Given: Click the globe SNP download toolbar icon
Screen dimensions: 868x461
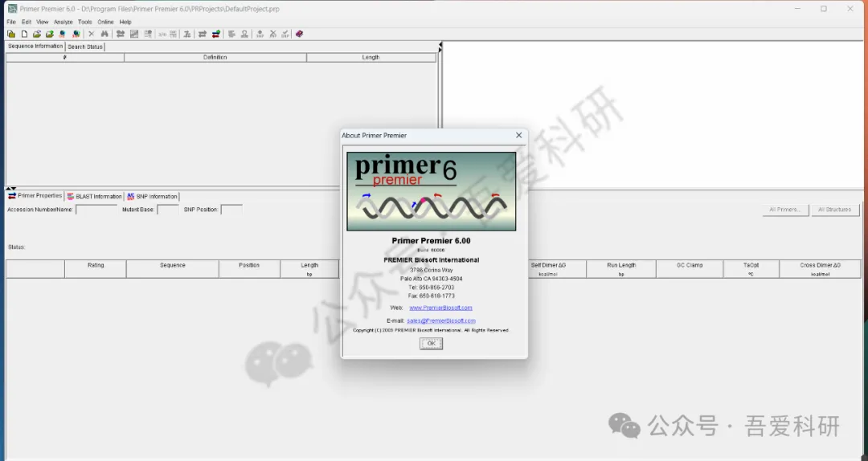Looking at the screenshot, I should (x=76, y=35).
